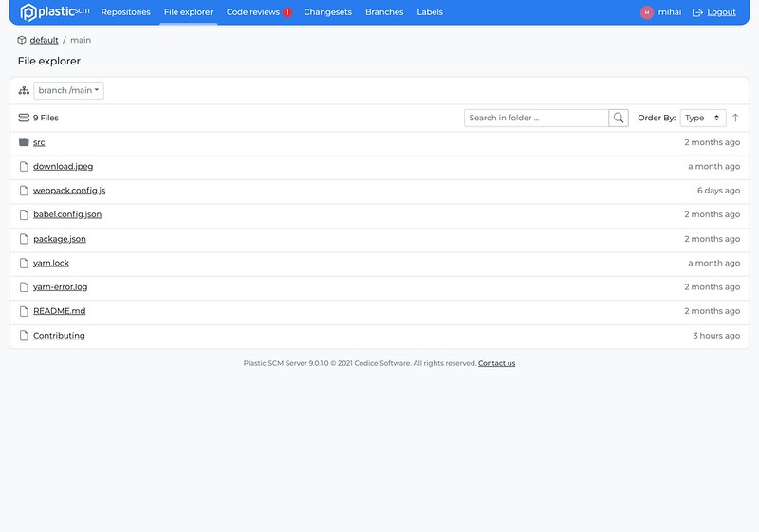Toggle sort direction arrow
The image size is (759, 532).
[x=735, y=118]
